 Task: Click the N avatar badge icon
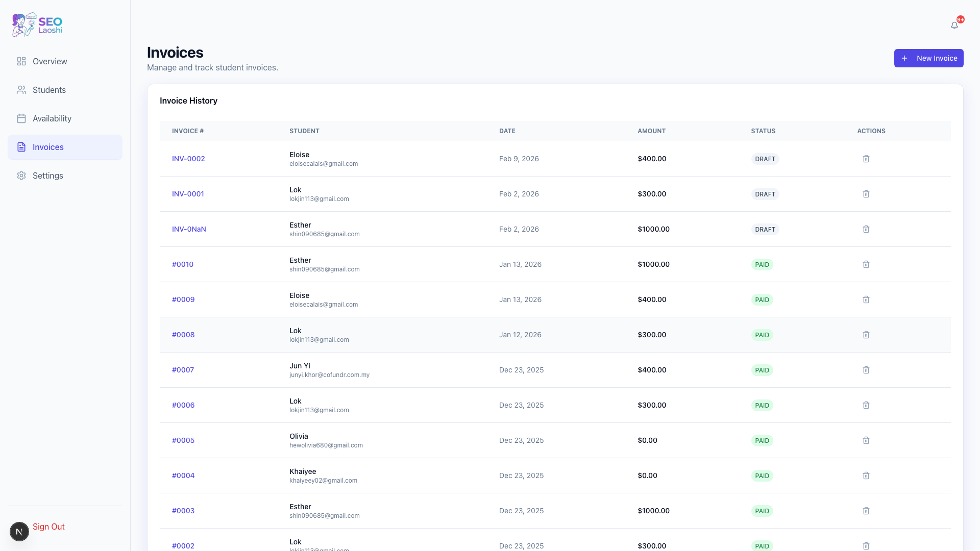click(19, 532)
